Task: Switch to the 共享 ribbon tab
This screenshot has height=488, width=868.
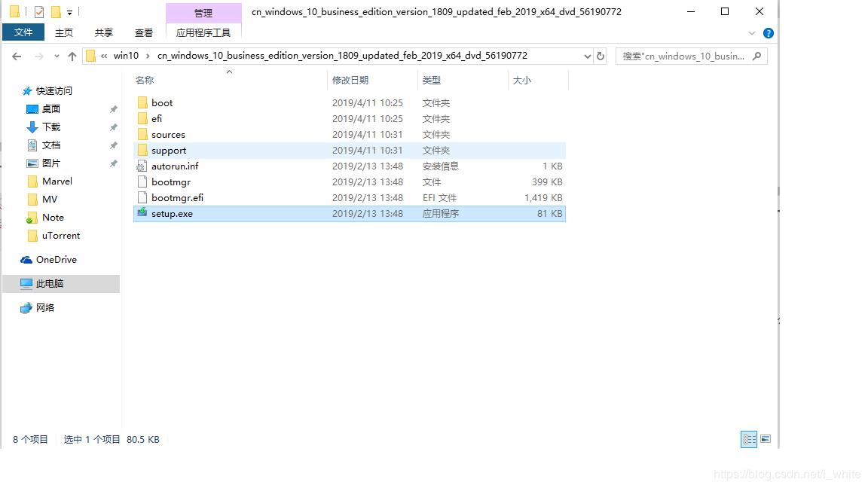Action: click(103, 32)
